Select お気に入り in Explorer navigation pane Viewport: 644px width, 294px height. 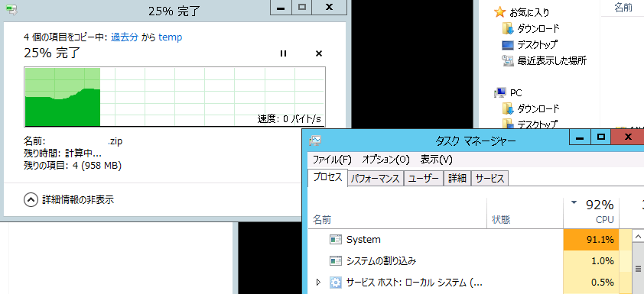coord(529,13)
